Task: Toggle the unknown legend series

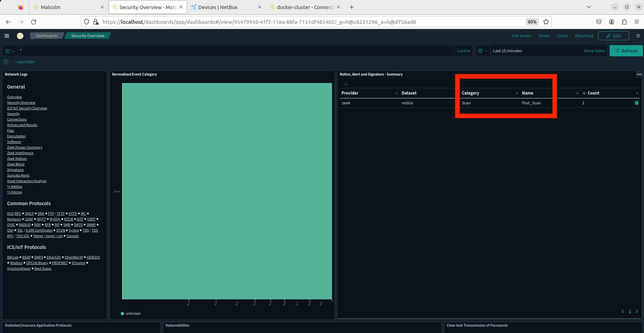Action: (x=131, y=313)
